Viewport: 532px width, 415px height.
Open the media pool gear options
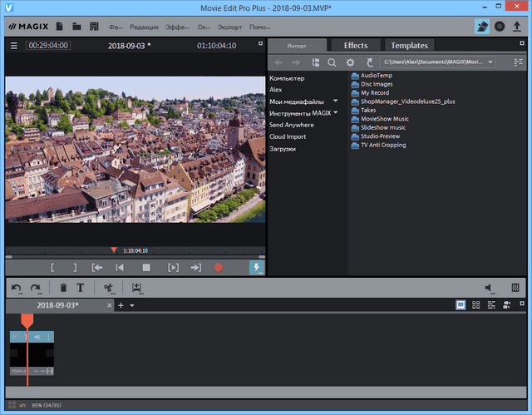(350, 62)
